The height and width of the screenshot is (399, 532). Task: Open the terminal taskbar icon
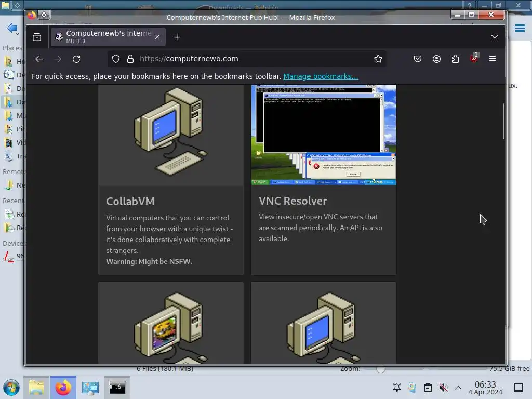(117, 388)
